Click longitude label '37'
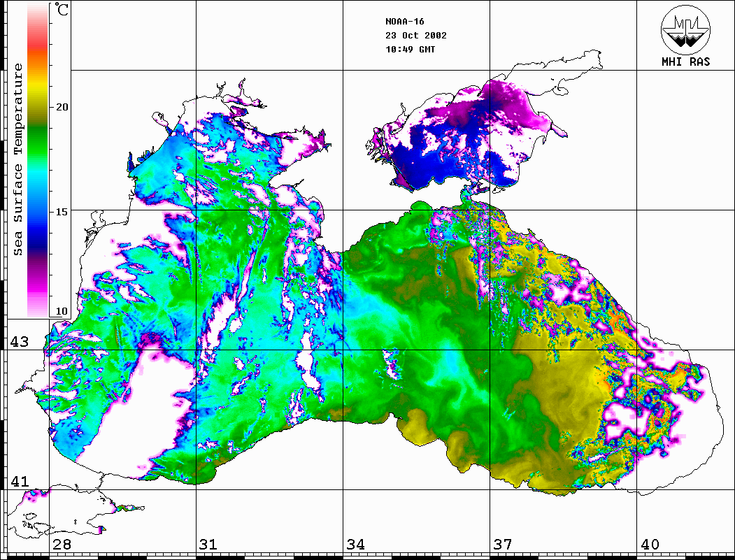This screenshot has height=560, width=735. coord(503,544)
